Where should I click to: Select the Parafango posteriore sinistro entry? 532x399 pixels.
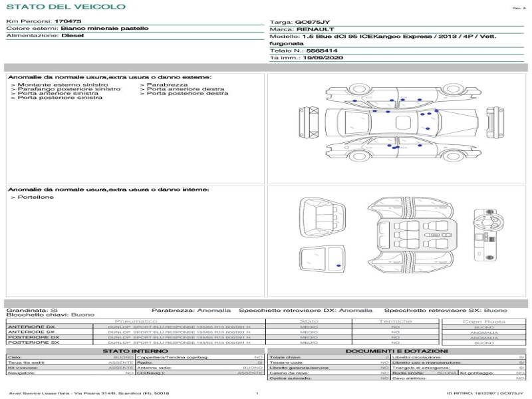tap(69, 89)
